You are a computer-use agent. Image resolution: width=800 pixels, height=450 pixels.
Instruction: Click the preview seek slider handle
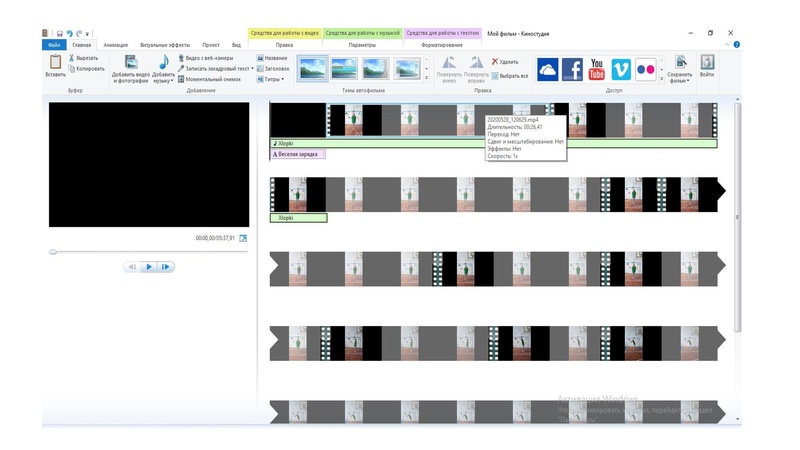pos(53,252)
